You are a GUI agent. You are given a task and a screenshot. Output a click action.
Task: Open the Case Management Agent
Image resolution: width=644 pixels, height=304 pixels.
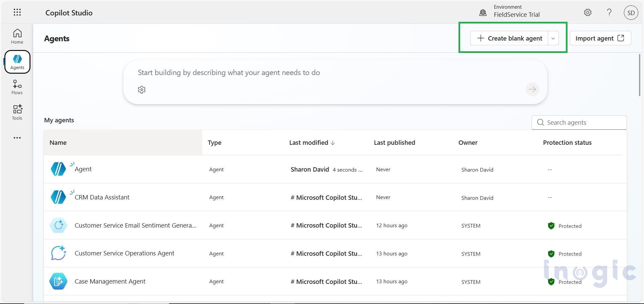[110, 281]
